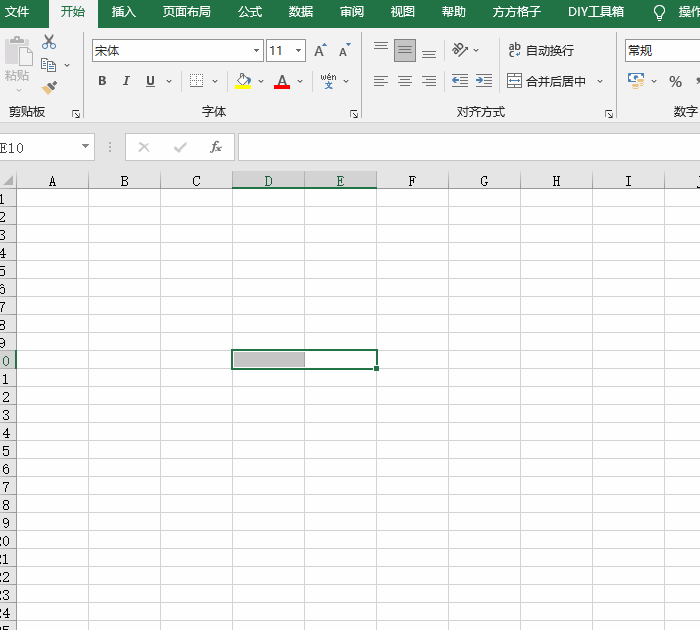The width and height of the screenshot is (700, 630).
Task: Open the 方方格子 add-in tab
Action: click(x=517, y=12)
